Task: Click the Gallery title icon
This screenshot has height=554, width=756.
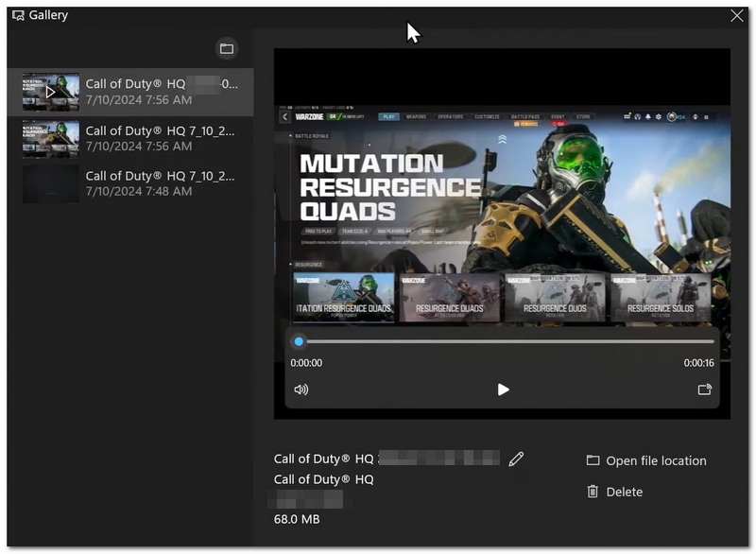Action: pyautogui.click(x=18, y=15)
